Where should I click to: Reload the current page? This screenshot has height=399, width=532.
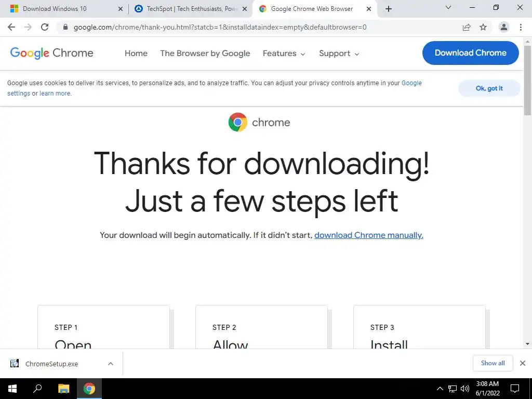tap(45, 27)
